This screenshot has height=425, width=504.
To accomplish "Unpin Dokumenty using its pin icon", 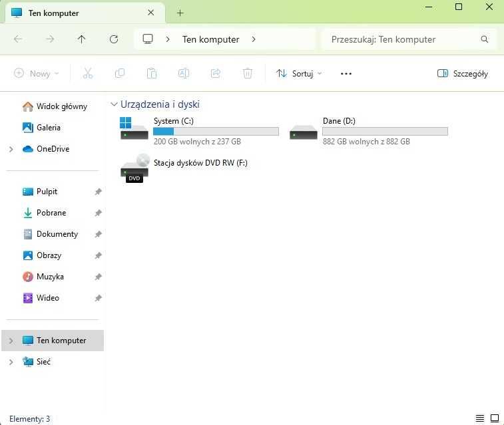I will coord(98,234).
